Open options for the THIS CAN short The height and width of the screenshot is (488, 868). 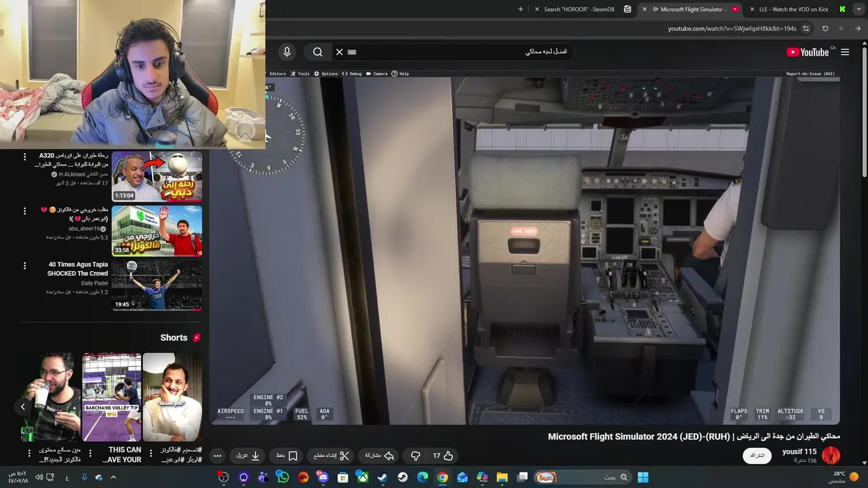tap(90, 453)
